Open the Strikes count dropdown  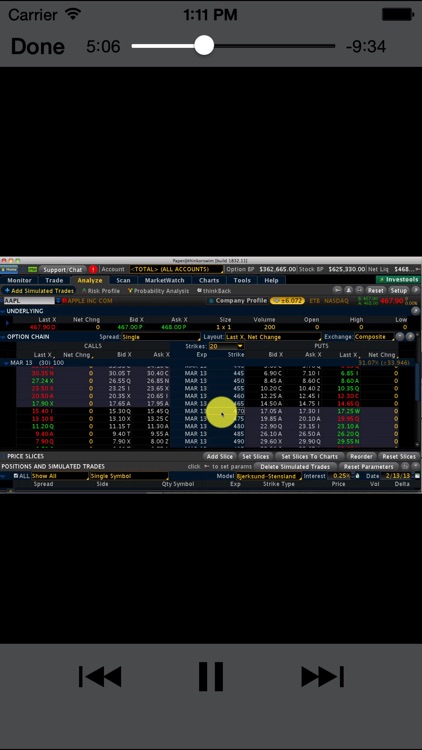coord(226,346)
